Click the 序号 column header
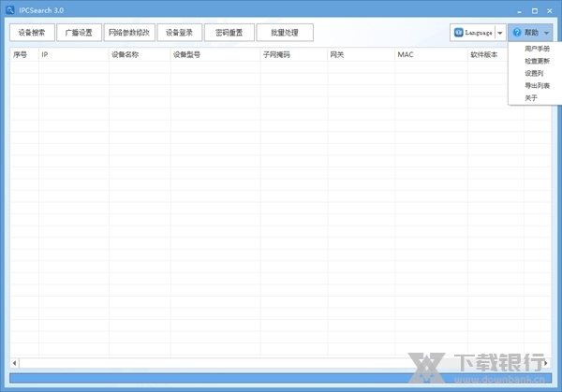This screenshot has width=562, height=392. tap(24, 54)
